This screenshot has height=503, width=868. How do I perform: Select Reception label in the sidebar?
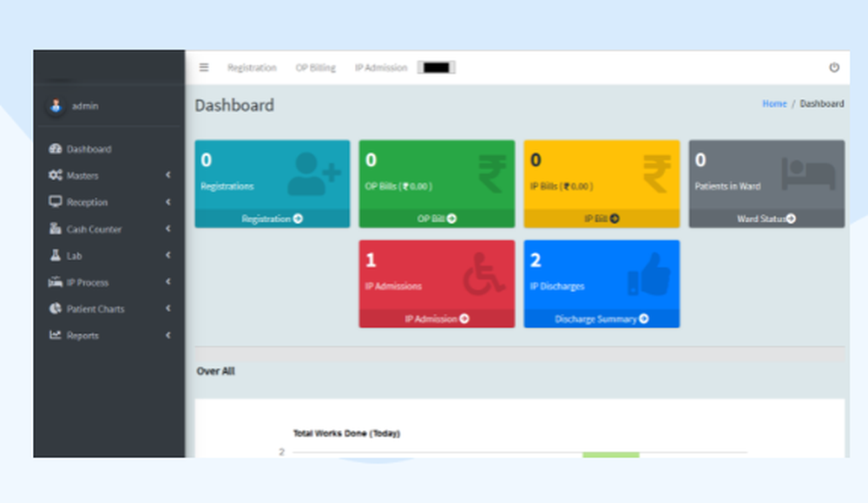coord(87,202)
